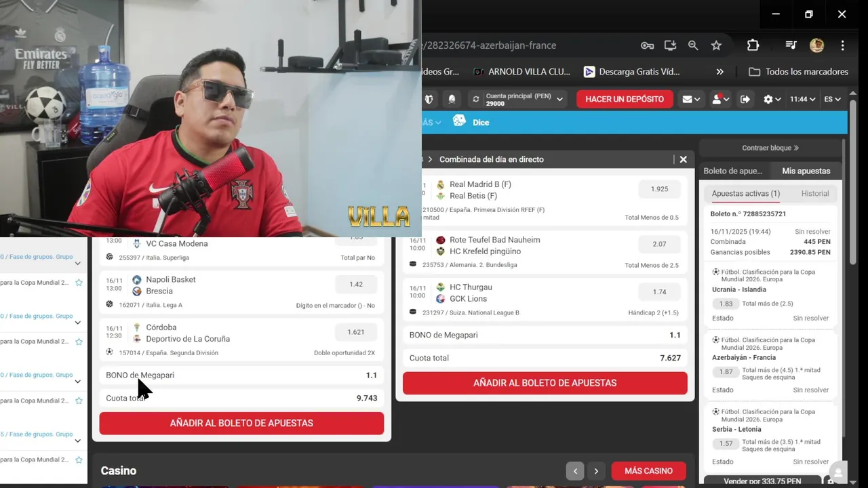The height and width of the screenshot is (488, 868).
Task: Open the ARNOLD VILLA CLU... bookmark
Action: pos(521,72)
